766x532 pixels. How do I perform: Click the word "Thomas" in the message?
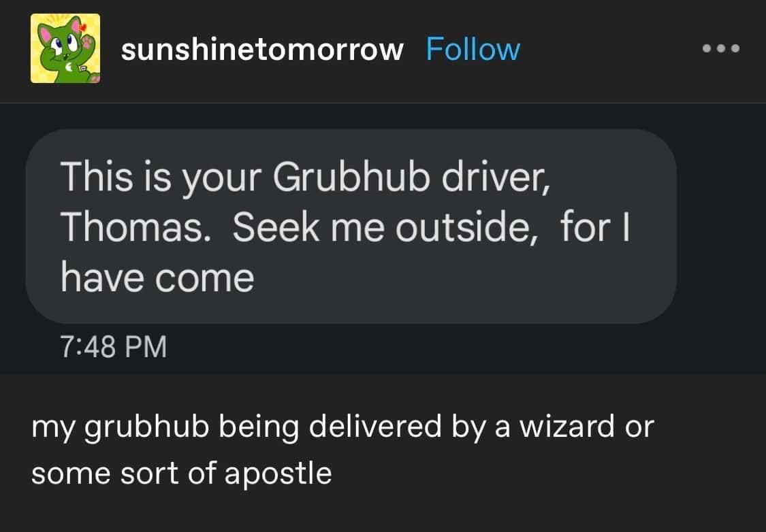[x=133, y=229]
